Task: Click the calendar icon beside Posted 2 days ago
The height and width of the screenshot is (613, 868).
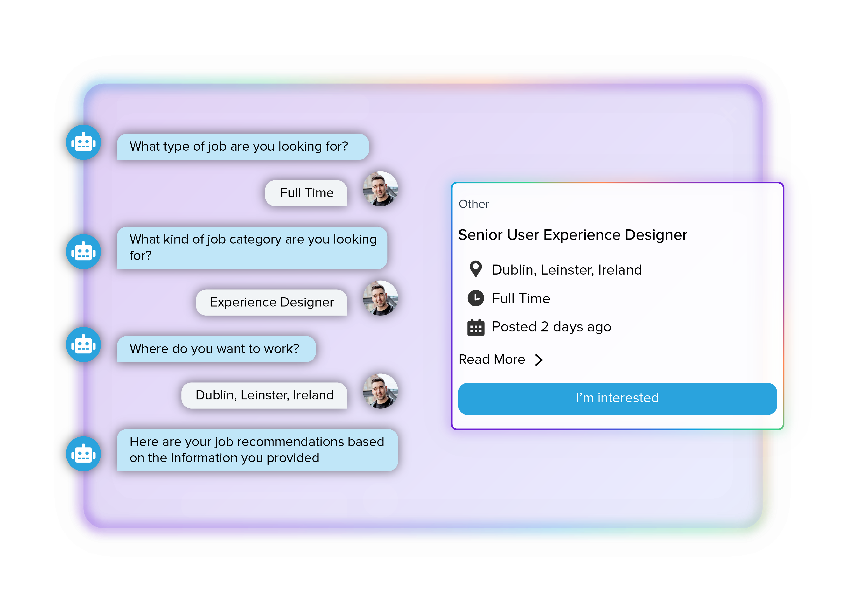Action: (476, 327)
